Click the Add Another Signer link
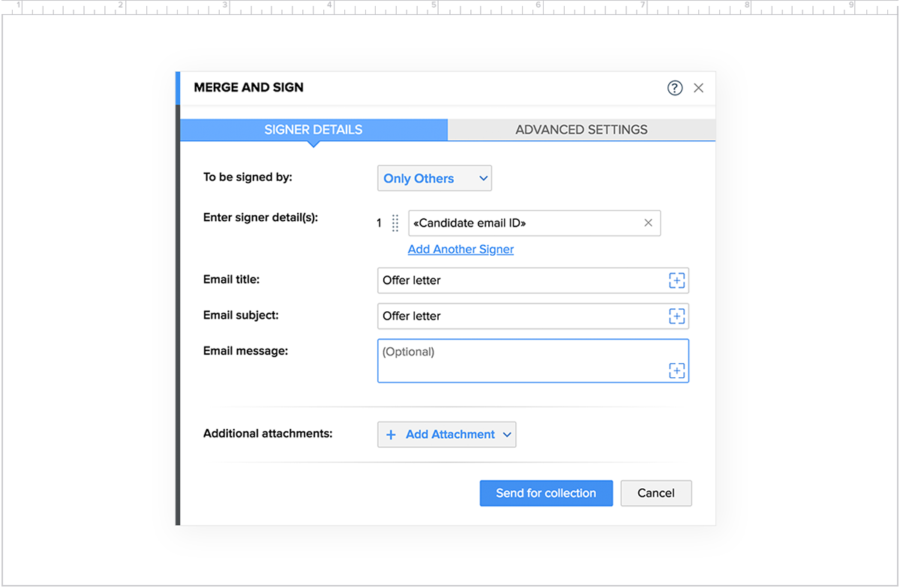The width and height of the screenshot is (900, 588). point(460,249)
